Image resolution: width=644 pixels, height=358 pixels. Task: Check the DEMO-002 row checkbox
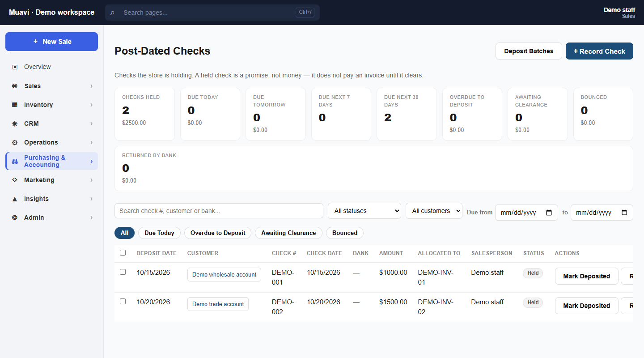123,302
